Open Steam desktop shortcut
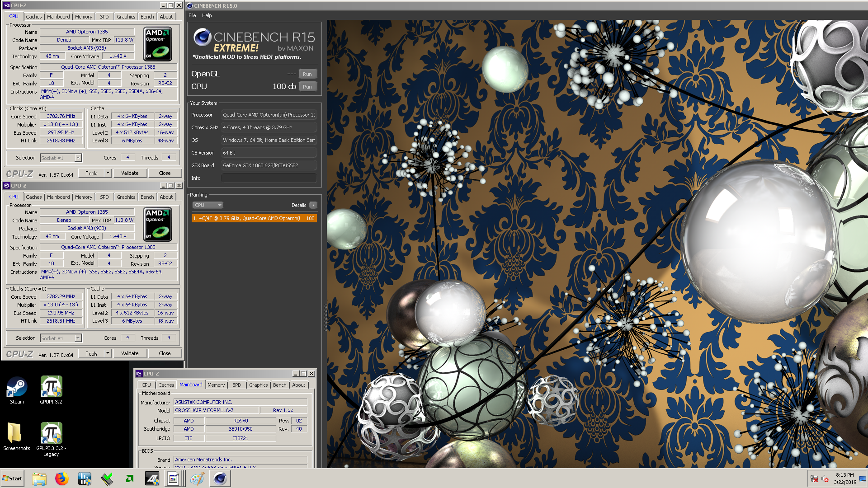The height and width of the screenshot is (488, 868). coord(17,390)
